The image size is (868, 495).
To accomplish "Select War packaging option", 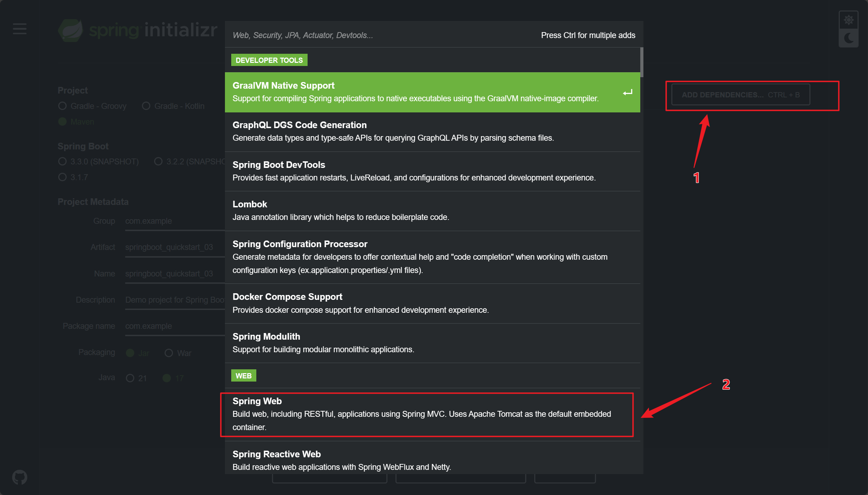I will 169,353.
